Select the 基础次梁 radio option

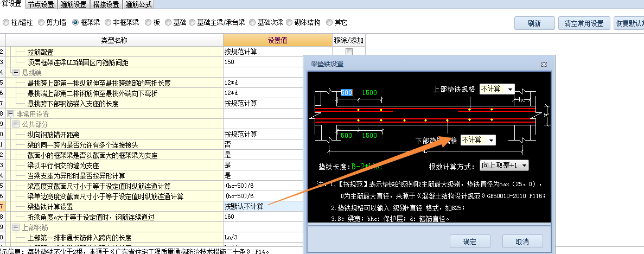pos(252,23)
